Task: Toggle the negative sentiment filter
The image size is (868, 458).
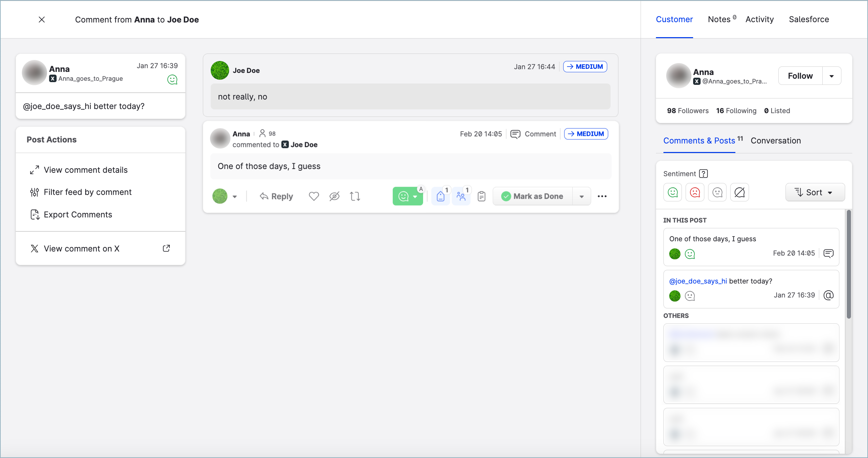Action: click(695, 193)
